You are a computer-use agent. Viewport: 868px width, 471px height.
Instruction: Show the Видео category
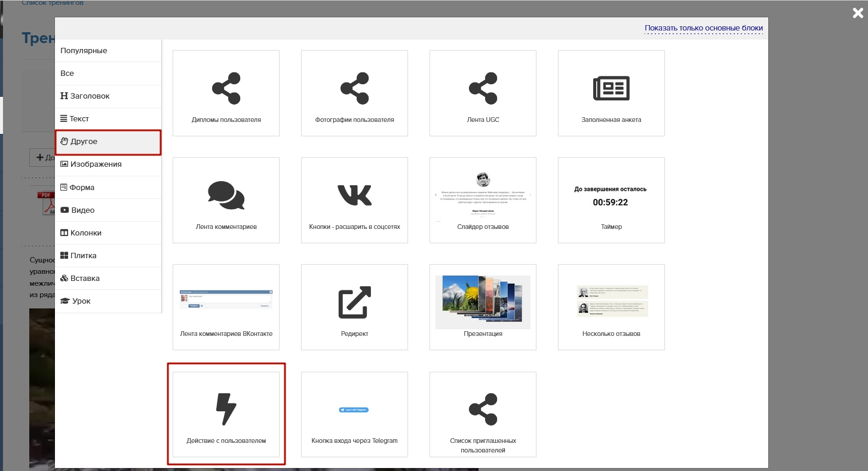[x=108, y=210]
